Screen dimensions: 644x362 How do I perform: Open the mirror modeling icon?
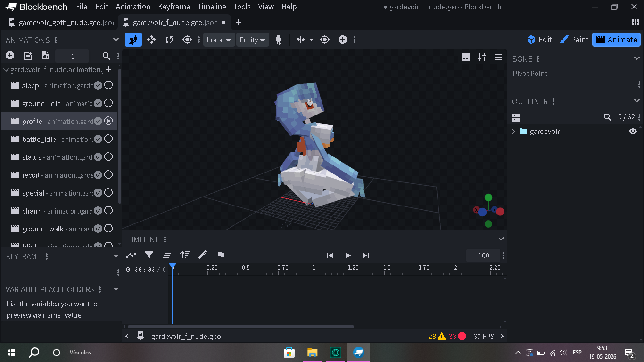[301, 40]
